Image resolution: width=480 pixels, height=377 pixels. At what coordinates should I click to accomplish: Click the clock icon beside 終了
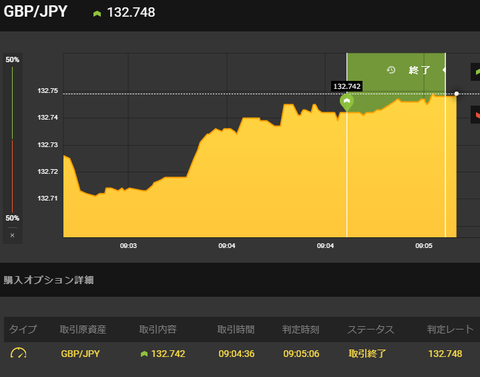[x=391, y=70]
